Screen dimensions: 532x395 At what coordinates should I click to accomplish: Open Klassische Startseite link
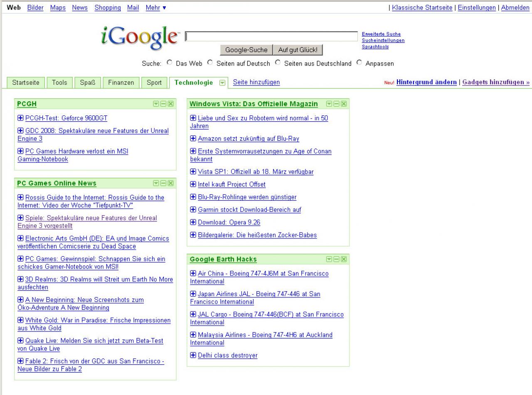(x=422, y=7)
